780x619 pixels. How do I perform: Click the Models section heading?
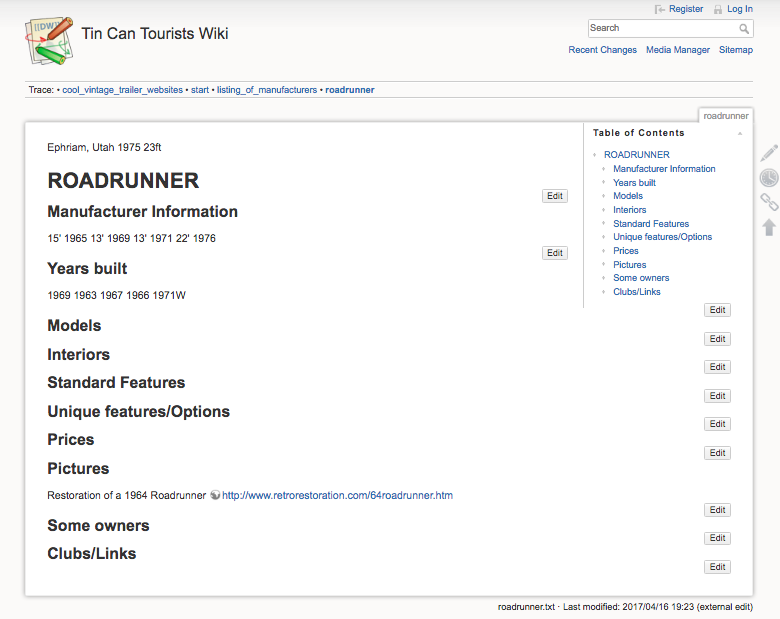[x=74, y=325]
